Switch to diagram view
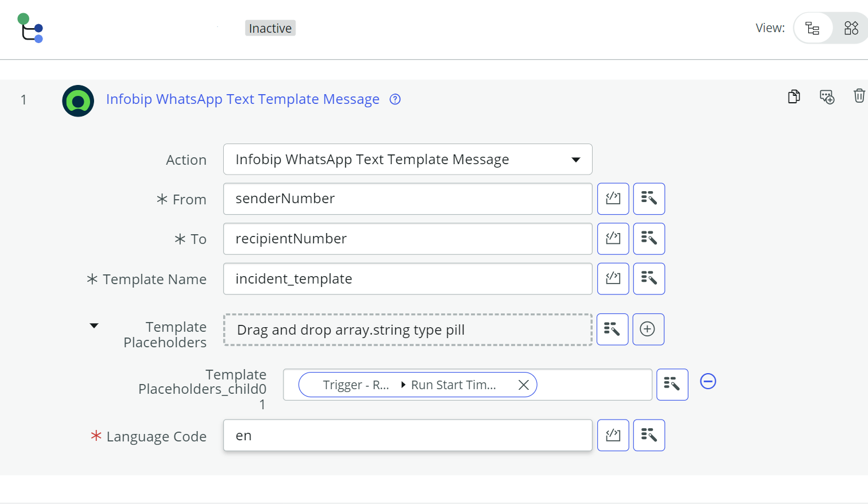The height and width of the screenshot is (504, 868). (851, 28)
